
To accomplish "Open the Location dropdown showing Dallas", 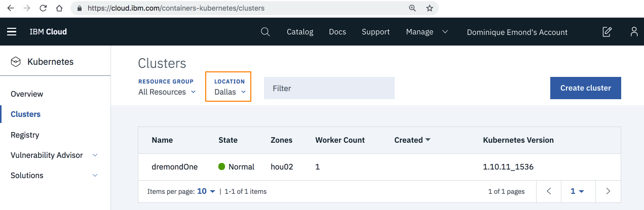I will [x=230, y=92].
